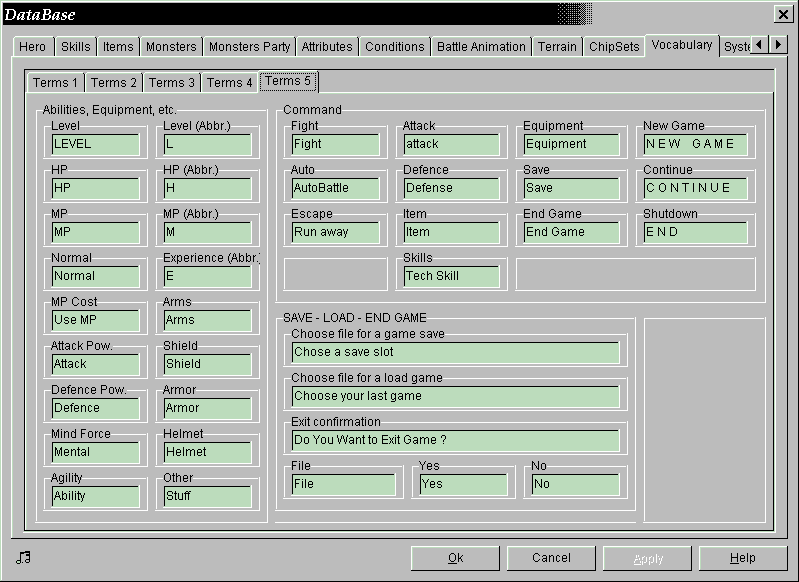
Task: Edit the Shield term field
Action: pyautogui.click(x=207, y=364)
